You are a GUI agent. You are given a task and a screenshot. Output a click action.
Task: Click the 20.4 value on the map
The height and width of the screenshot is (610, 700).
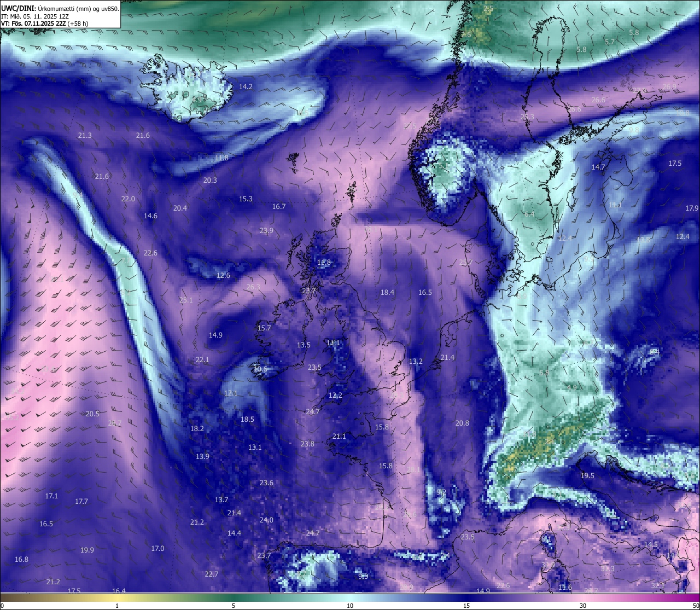point(180,208)
